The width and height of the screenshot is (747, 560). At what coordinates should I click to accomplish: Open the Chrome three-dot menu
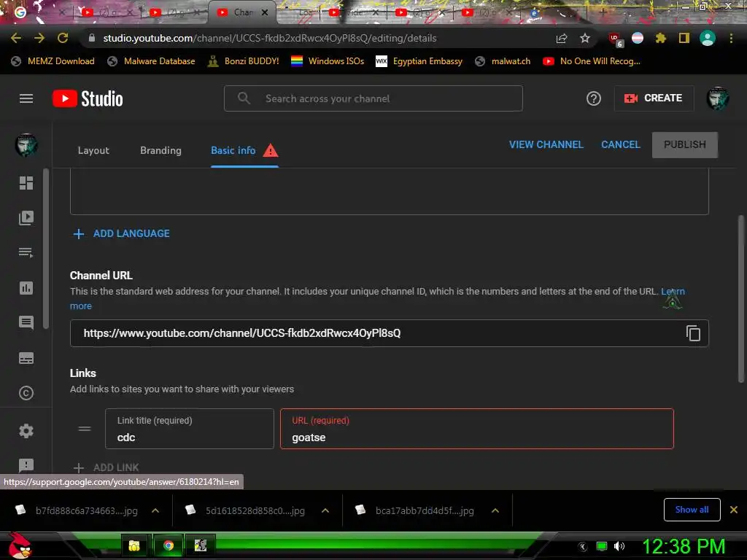pyautogui.click(x=731, y=38)
